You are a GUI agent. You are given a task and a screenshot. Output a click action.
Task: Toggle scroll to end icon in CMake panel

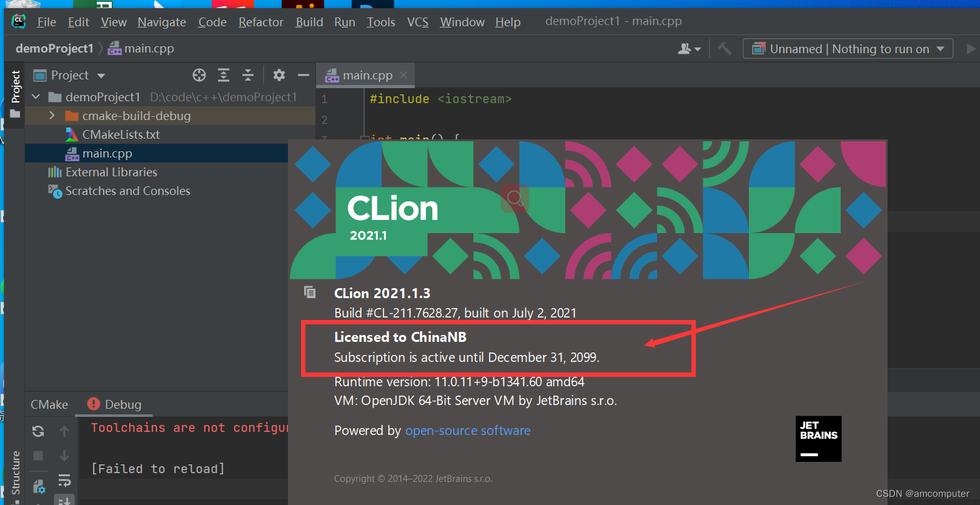[64, 501]
